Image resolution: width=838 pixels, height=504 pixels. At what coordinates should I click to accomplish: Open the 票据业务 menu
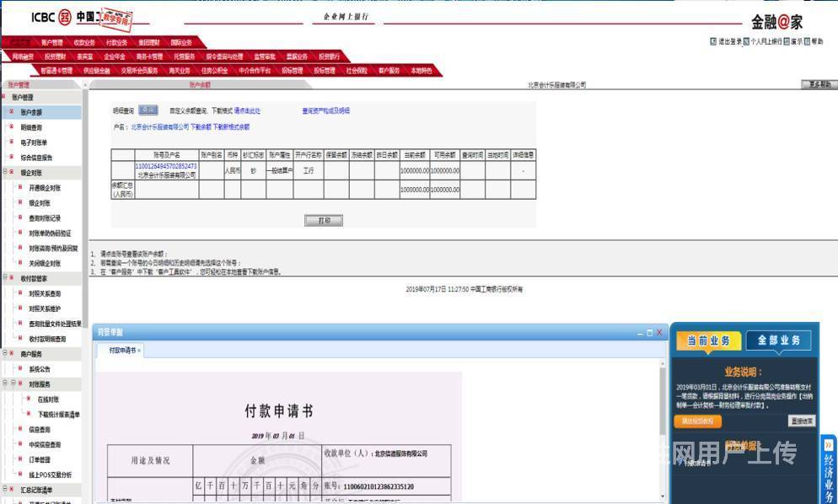coord(297,56)
